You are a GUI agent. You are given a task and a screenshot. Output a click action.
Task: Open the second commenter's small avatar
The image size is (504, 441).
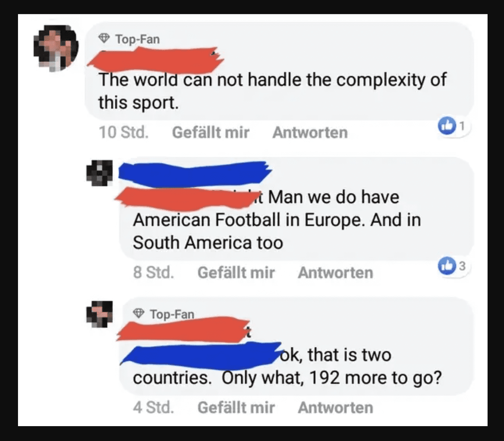point(99,172)
